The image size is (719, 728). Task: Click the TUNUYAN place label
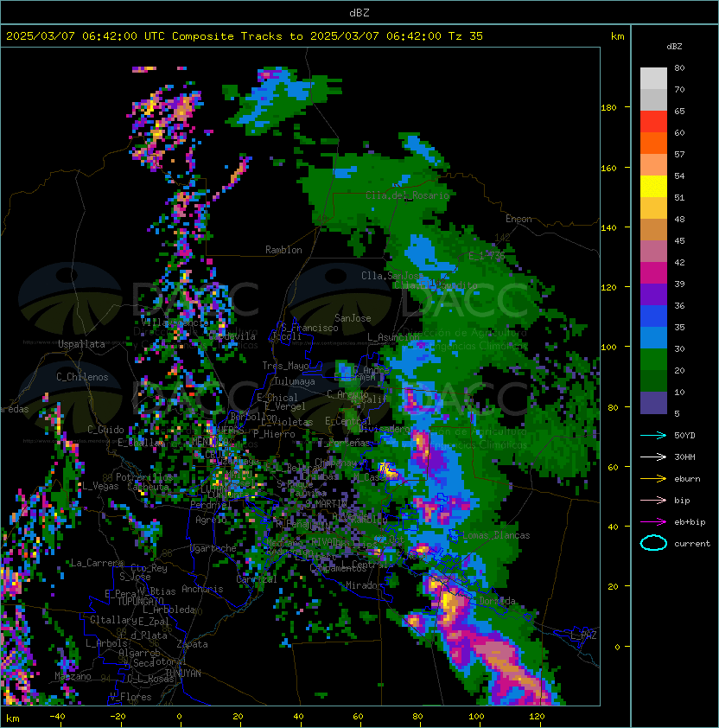click(183, 674)
